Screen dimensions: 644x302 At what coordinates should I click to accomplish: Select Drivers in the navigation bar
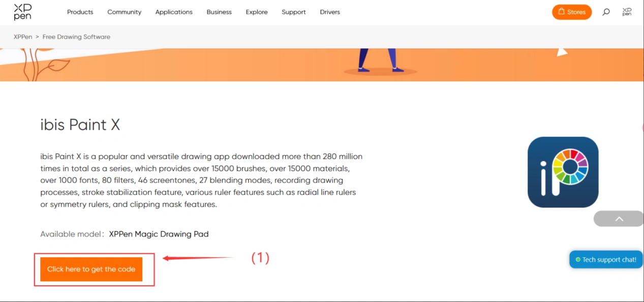(x=330, y=12)
